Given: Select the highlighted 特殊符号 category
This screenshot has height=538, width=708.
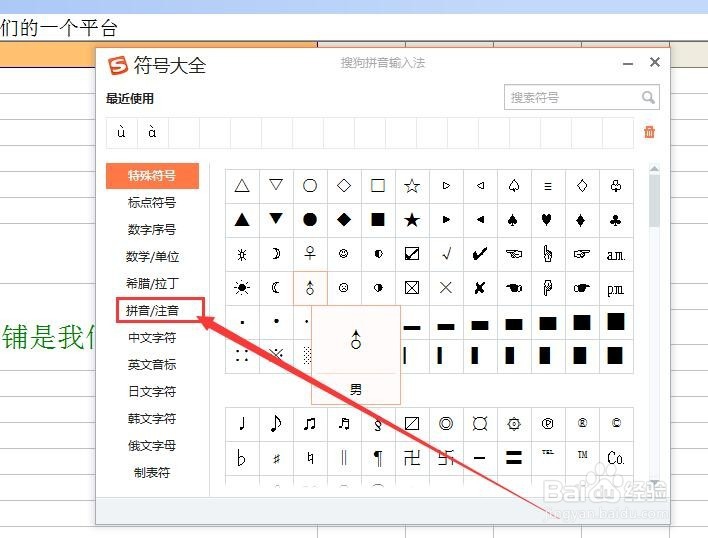Looking at the screenshot, I should [x=152, y=176].
